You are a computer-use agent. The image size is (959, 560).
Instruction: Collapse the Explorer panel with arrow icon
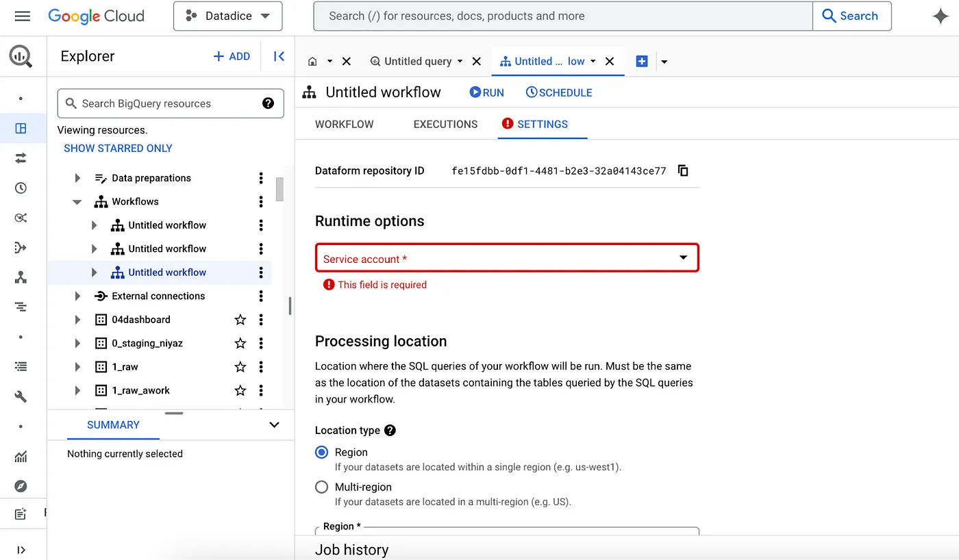pos(279,56)
